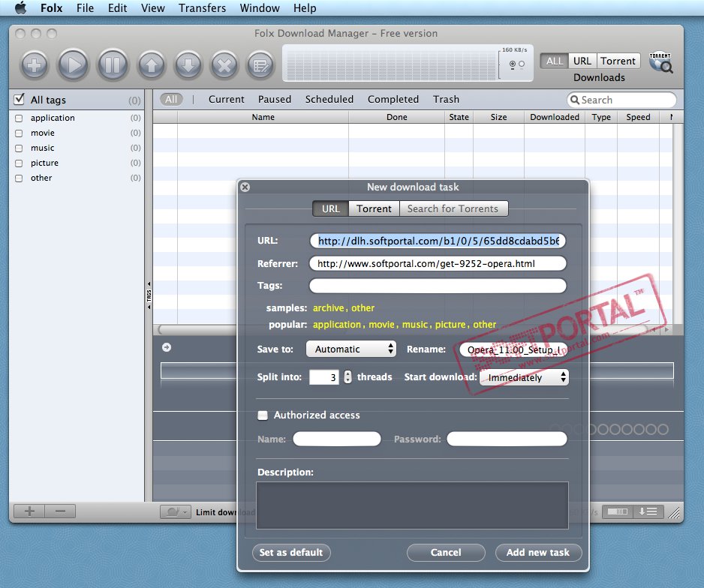Show the Trash filter
704x588 pixels.
click(x=446, y=99)
